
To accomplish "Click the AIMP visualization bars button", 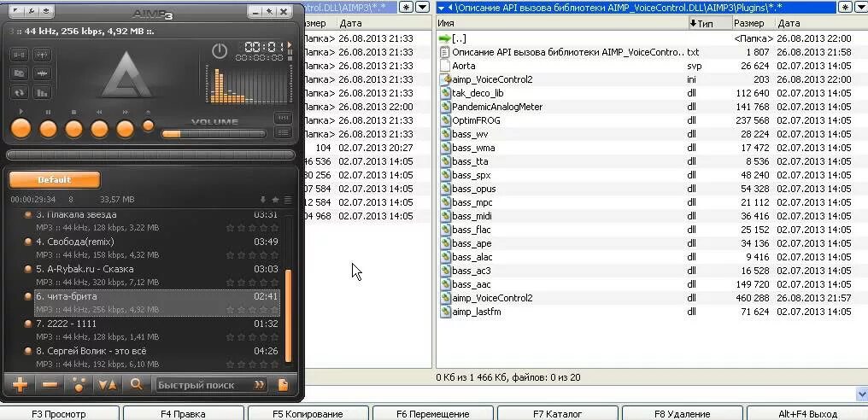I will pos(42,92).
